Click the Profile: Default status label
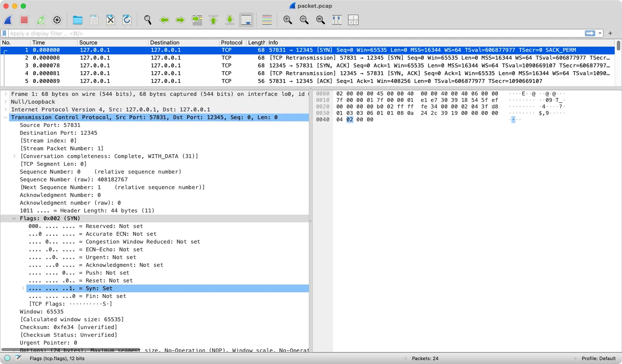This screenshot has height=364, width=622. (598, 358)
